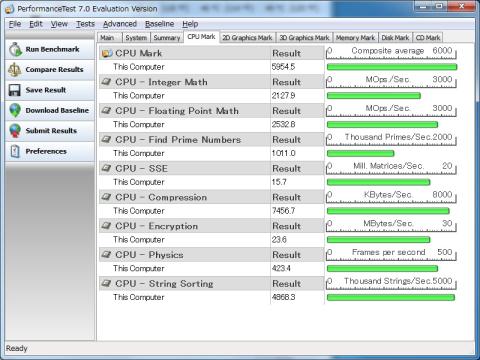Open the Edit menu
Screen dimensions: 480x360
(36, 24)
